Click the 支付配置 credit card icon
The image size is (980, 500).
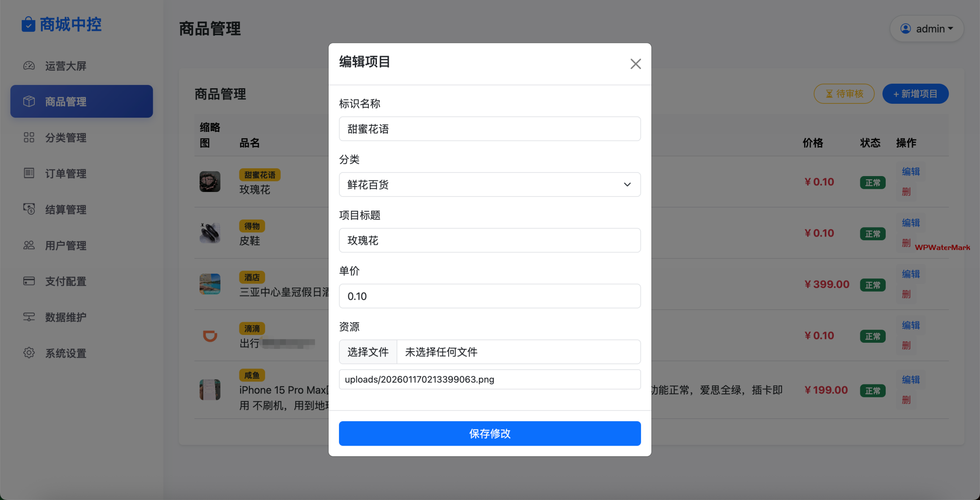[29, 281]
